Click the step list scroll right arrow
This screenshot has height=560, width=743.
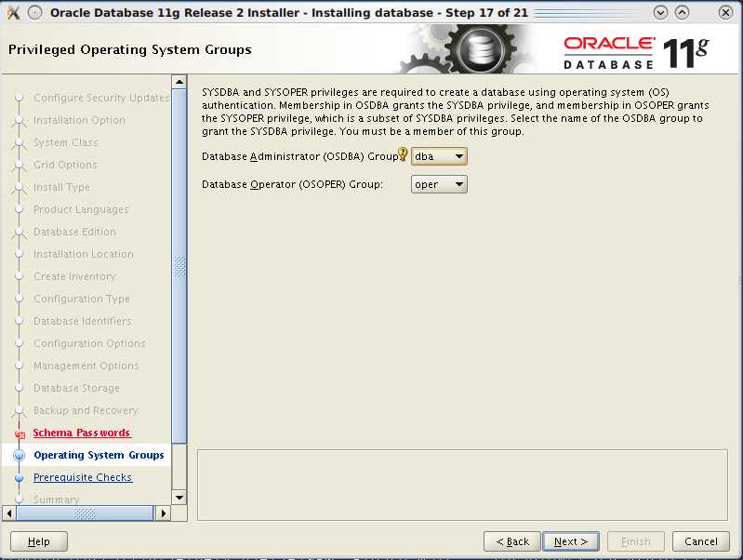click(x=164, y=513)
